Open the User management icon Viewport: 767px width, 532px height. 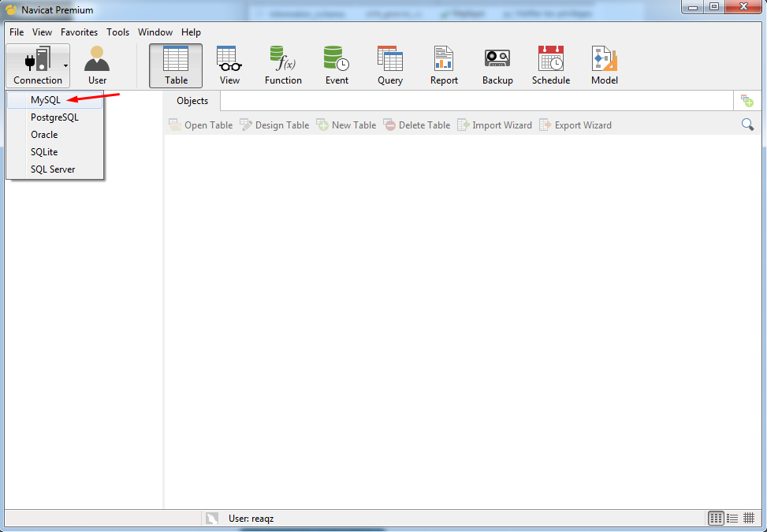click(97, 65)
